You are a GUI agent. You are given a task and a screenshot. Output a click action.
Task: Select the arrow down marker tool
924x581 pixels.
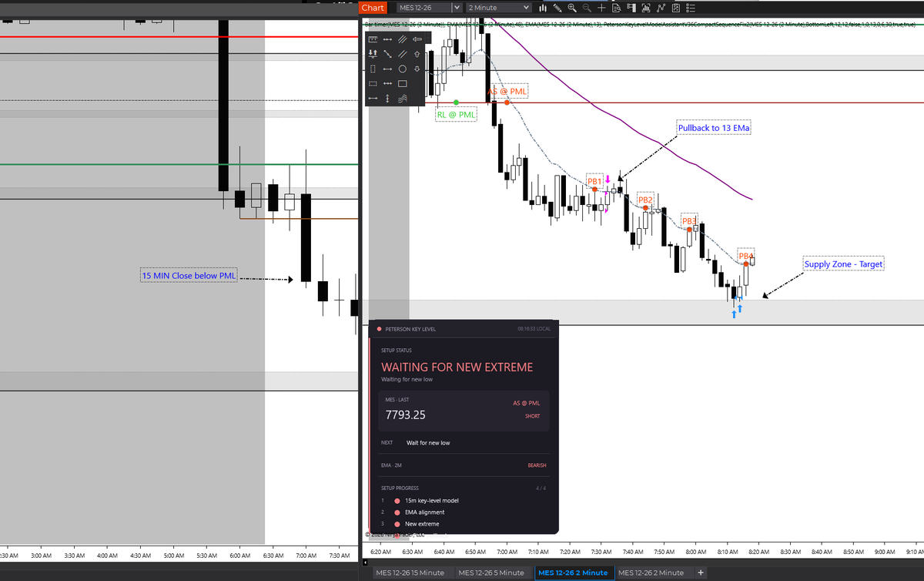coord(417,69)
